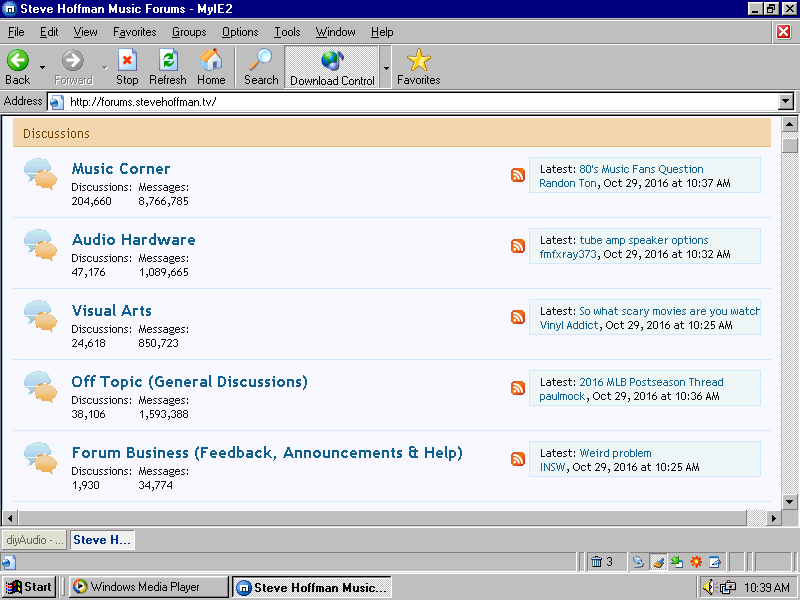Expand the Forward history dropdown arrow
Screen dimensions: 800x600
point(105,67)
